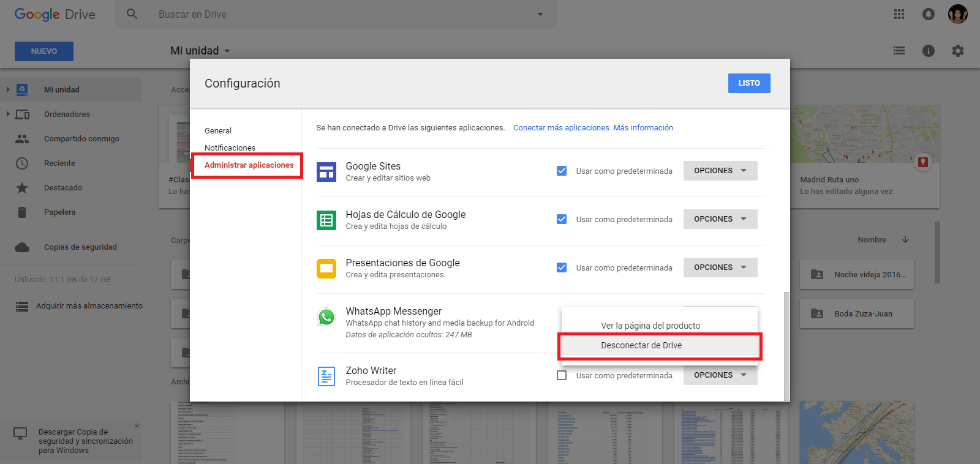Uncheck default use for Google Sites
980x464 pixels.
click(x=562, y=171)
